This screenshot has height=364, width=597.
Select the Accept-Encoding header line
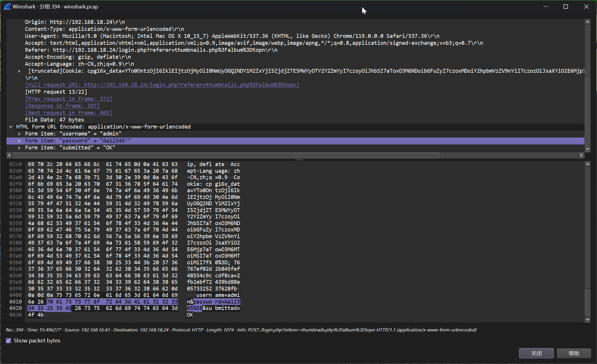(78, 57)
